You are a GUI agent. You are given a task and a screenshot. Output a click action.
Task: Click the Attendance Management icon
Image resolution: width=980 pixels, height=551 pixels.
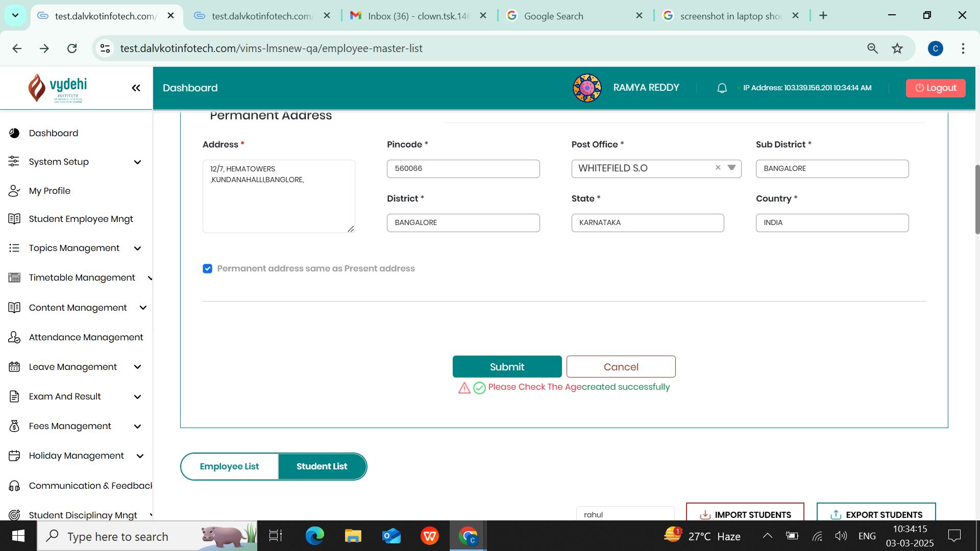click(x=14, y=337)
